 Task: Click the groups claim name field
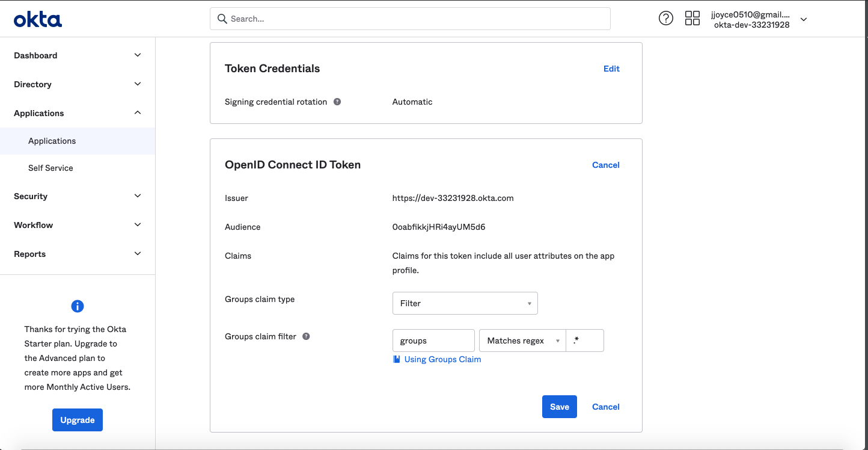click(x=433, y=341)
